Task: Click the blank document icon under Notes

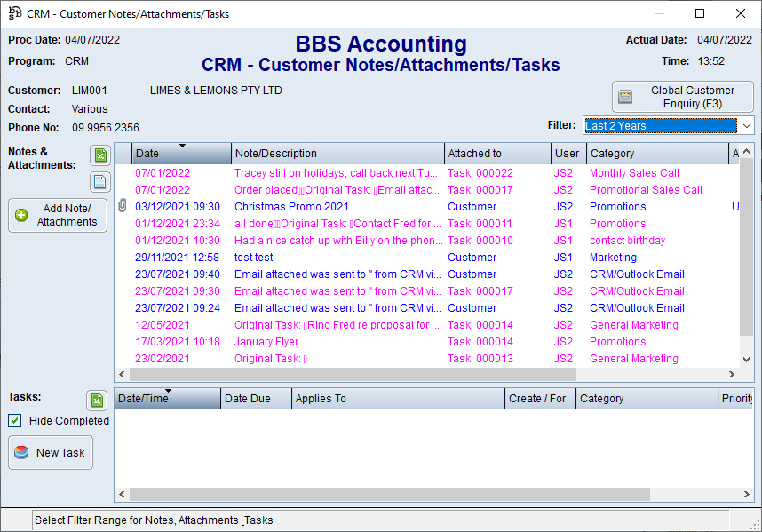Action: [x=100, y=182]
